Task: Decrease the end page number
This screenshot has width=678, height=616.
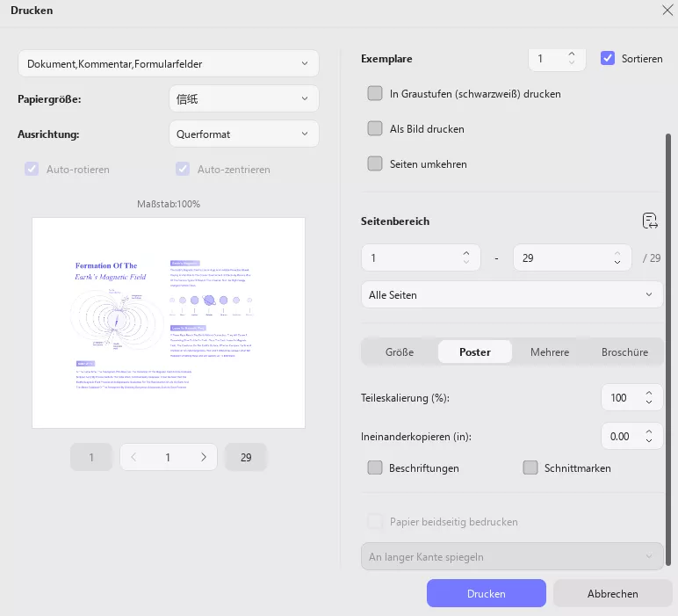Action: (617, 264)
